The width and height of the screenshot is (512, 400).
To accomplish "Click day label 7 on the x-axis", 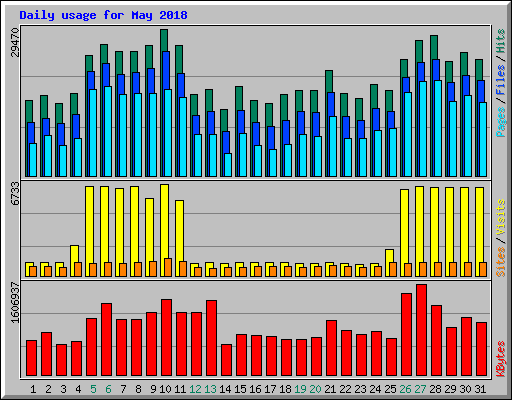I will coord(123,389).
